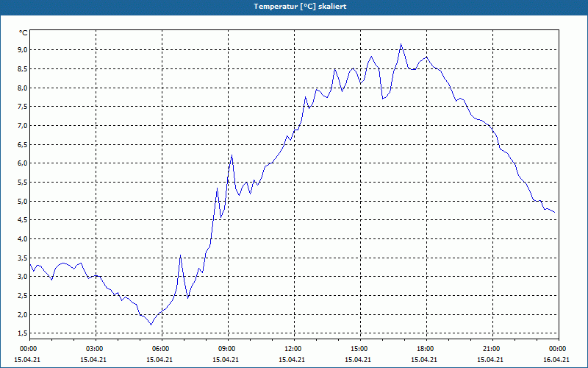Click the "16.04.21" date label
This screenshot has width=588, height=368.
click(x=556, y=360)
